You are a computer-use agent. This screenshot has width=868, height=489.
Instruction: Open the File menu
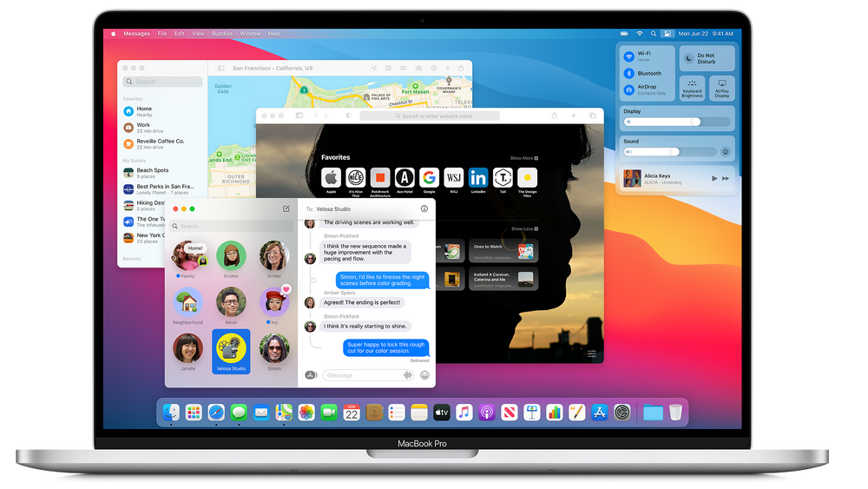[x=162, y=34]
